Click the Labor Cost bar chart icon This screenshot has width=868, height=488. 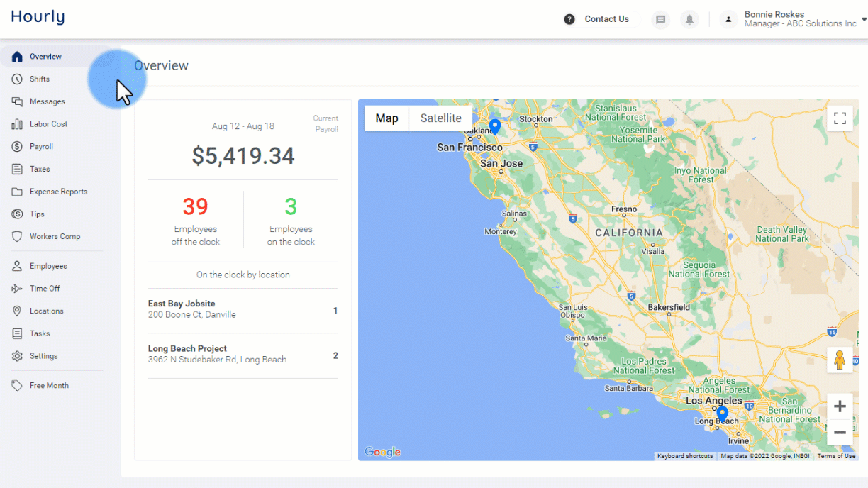17,124
